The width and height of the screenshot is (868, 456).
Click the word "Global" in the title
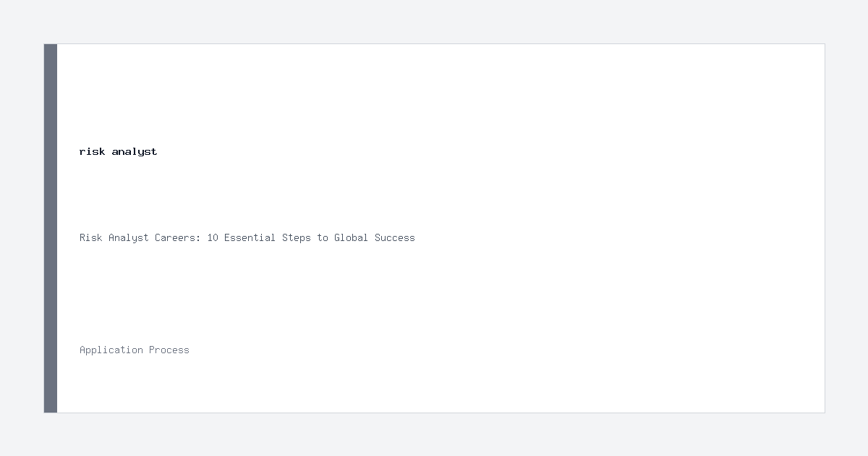click(x=352, y=237)
